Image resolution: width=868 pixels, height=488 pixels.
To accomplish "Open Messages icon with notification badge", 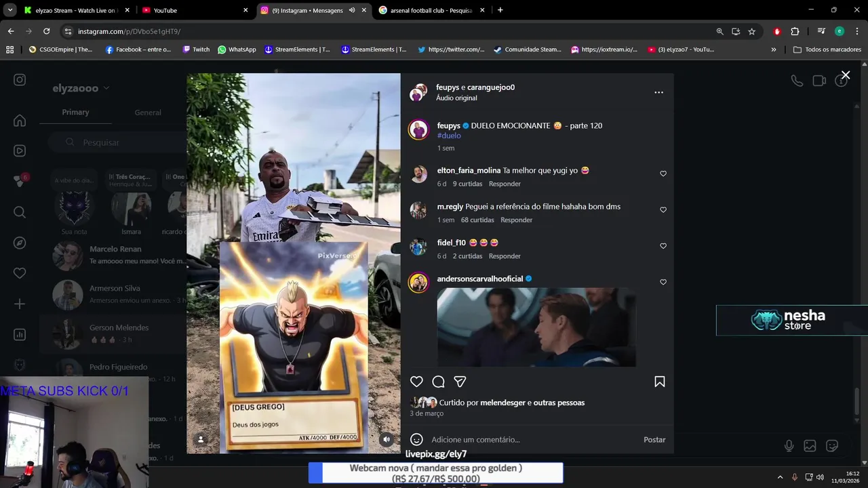I will click(x=20, y=181).
